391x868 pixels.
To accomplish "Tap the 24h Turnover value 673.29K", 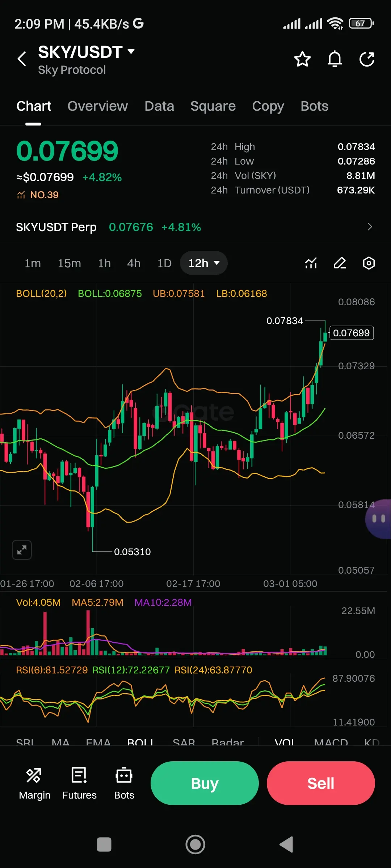I will [x=356, y=190].
